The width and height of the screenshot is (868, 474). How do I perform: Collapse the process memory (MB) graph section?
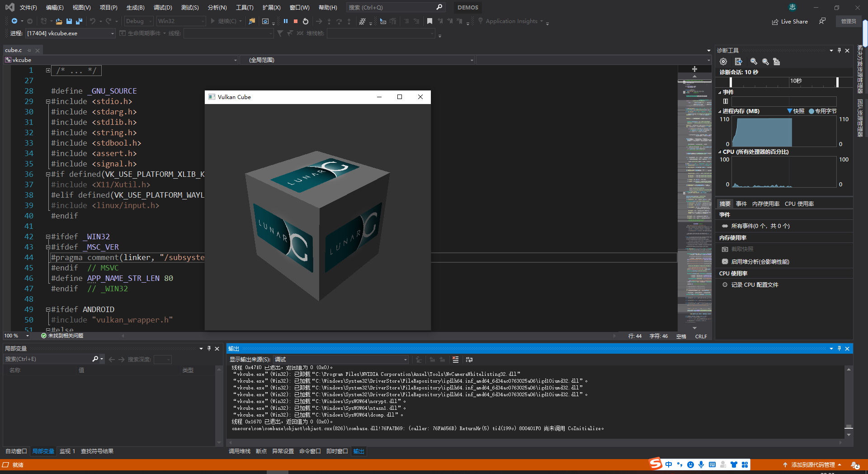tap(720, 111)
